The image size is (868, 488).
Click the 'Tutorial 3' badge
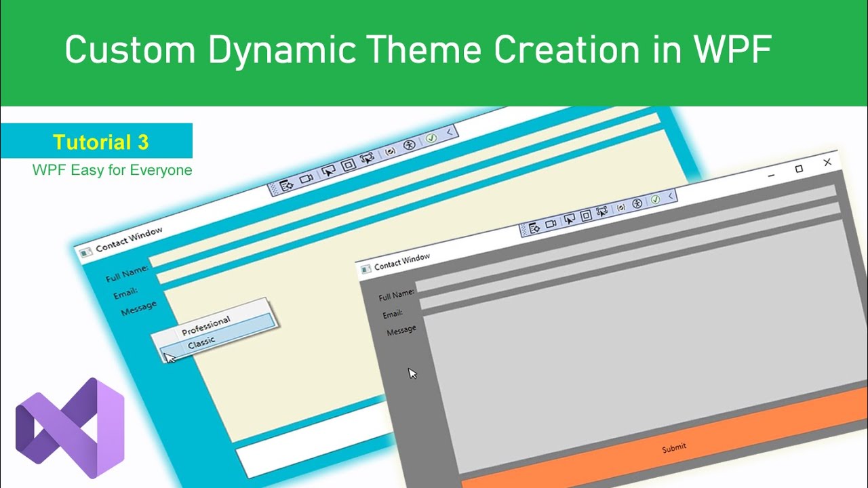pos(96,141)
